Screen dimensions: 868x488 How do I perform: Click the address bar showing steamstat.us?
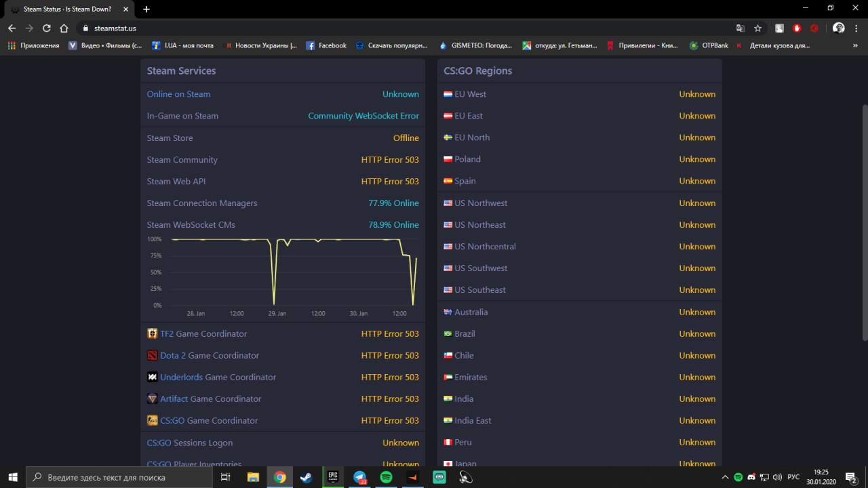[x=407, y=28]
